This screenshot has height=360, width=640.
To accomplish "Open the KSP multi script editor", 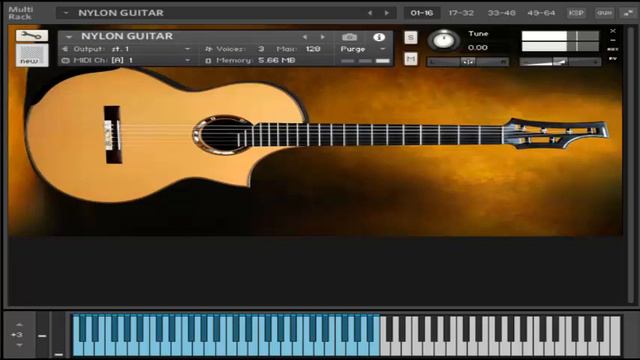I will click(x=576, y=13).
